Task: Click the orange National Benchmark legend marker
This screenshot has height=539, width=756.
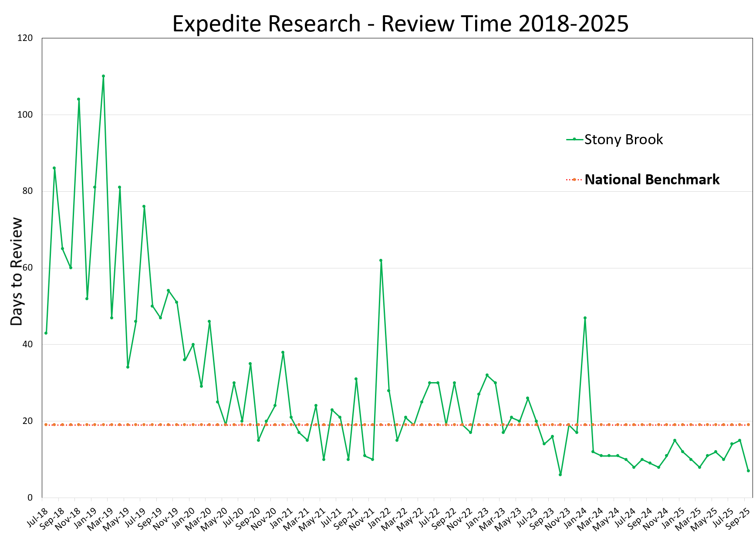Action: [x=574, y=180]
